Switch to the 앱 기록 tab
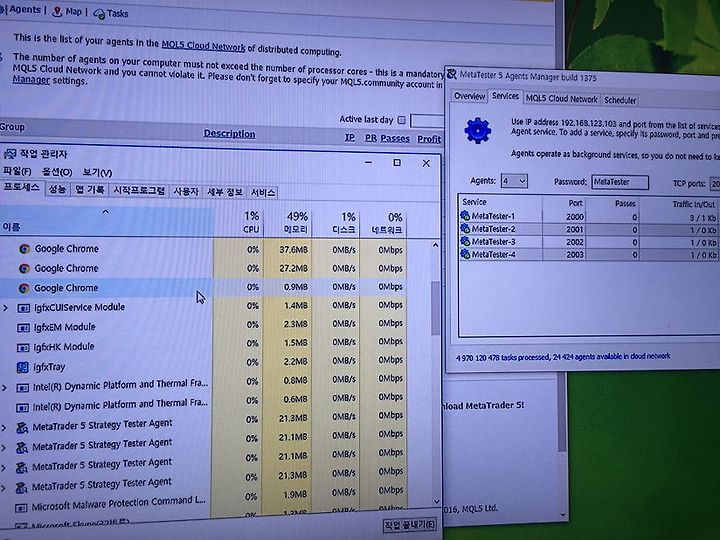The height and width of the screenshot is (540, 720). pos(90,190)
